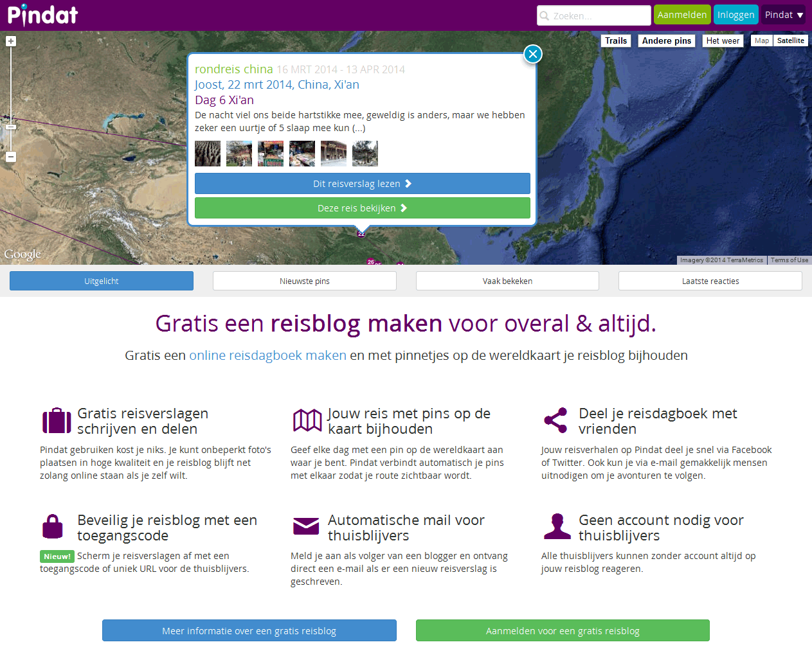Click Dit reisverslag lezen button
The image size is (812, 658).
(x=363, y=183)
